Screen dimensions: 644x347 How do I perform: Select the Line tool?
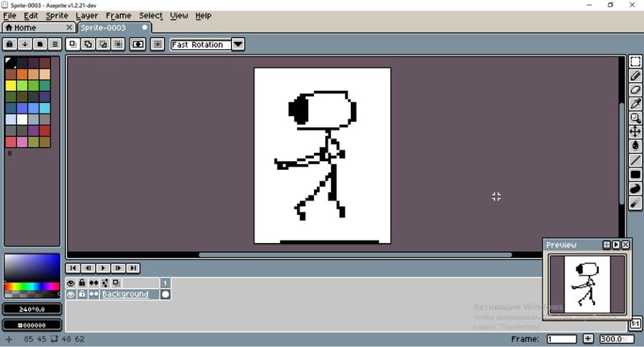point(635,160)
